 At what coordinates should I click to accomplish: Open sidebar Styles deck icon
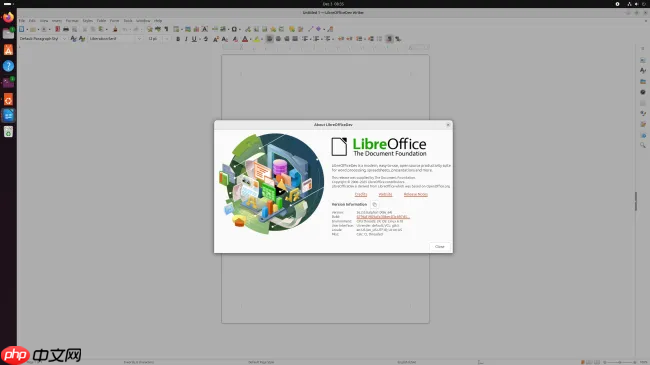click(643, 71)
